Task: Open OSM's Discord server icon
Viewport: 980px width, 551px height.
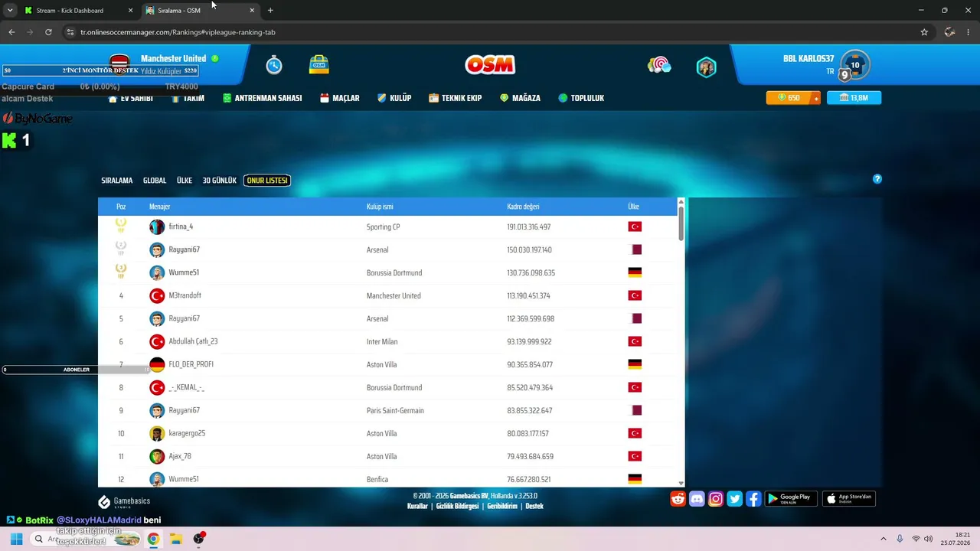Action: click(x=697, y=499)
